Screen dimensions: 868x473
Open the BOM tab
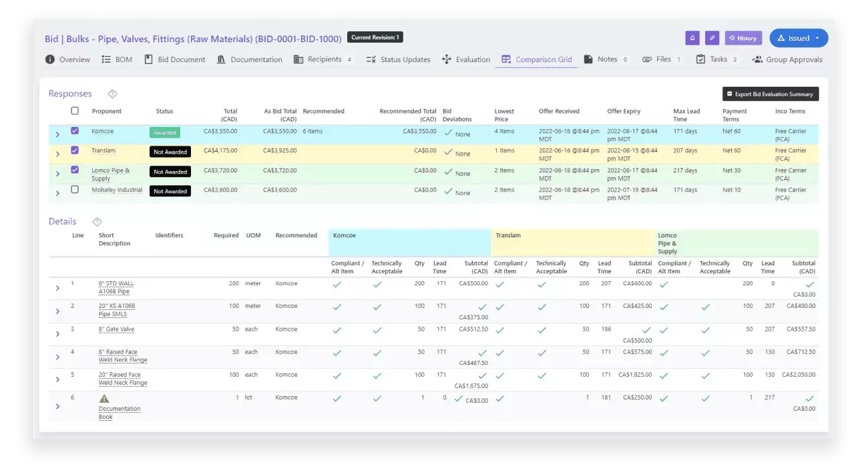(117, 59)
